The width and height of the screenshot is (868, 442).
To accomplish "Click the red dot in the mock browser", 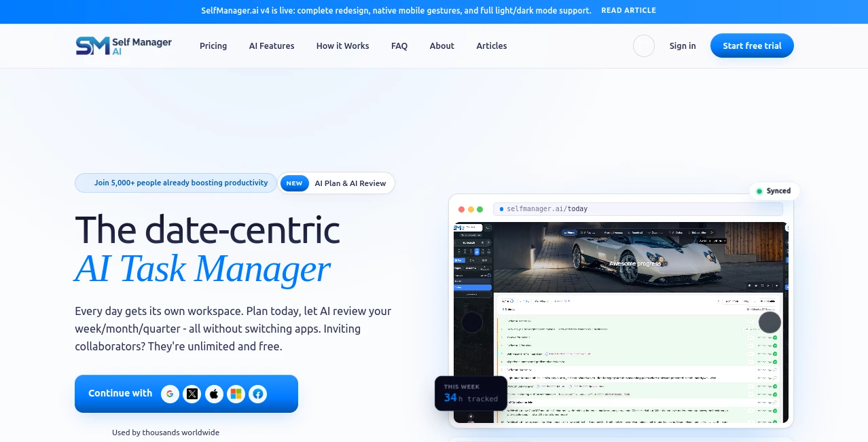I will [462, 209].
